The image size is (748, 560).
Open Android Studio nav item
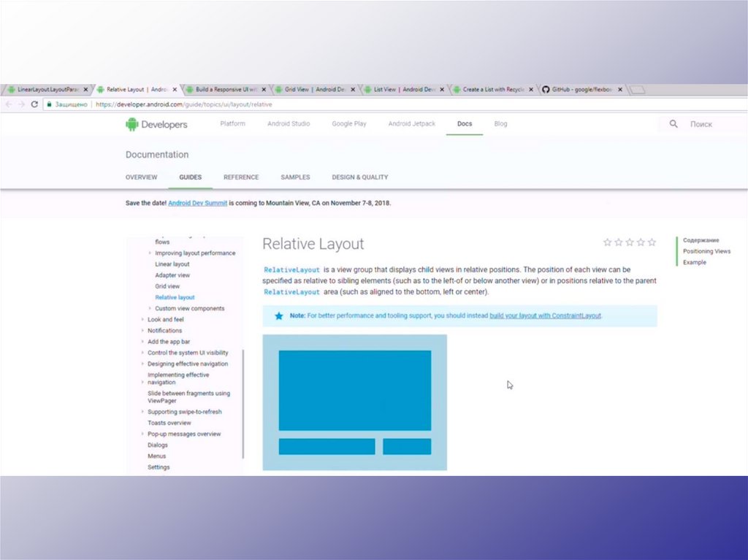click(x=289, y=123)
